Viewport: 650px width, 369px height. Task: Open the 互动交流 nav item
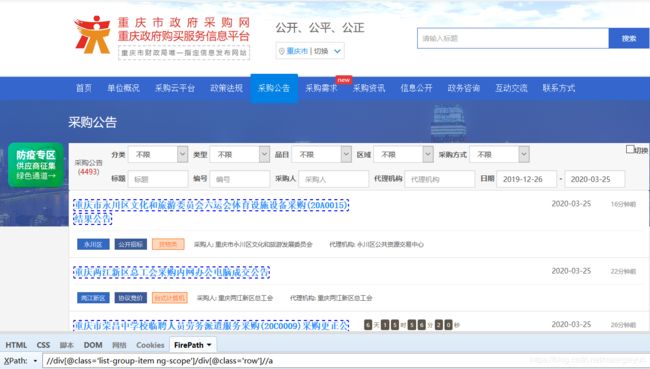511,88
